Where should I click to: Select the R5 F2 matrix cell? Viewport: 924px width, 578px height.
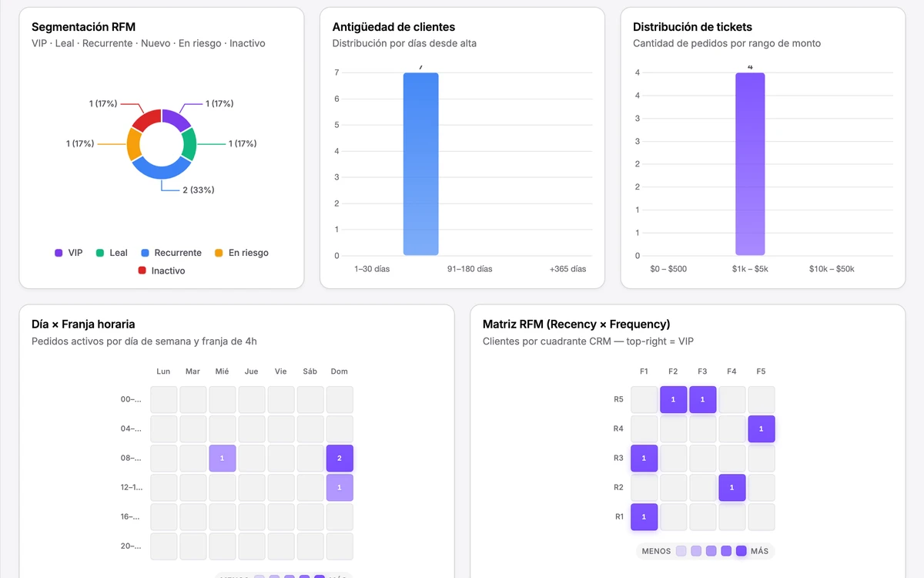673,399
